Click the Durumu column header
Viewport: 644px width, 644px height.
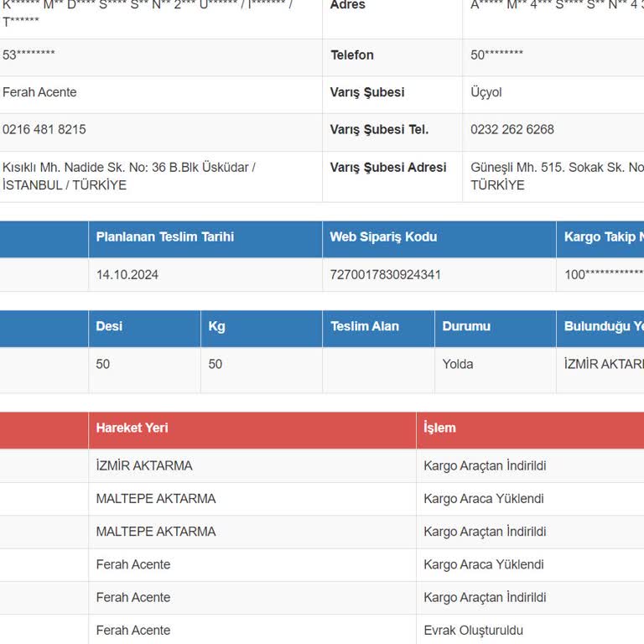pos(466,326)
